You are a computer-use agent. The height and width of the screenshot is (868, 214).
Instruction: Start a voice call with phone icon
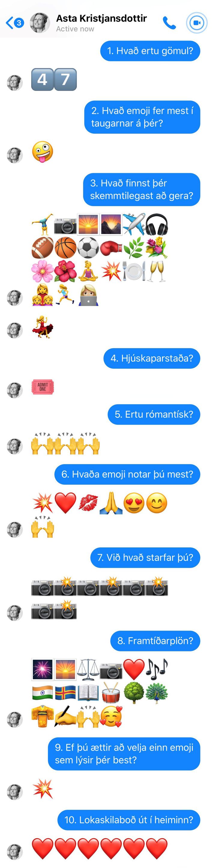169,23
